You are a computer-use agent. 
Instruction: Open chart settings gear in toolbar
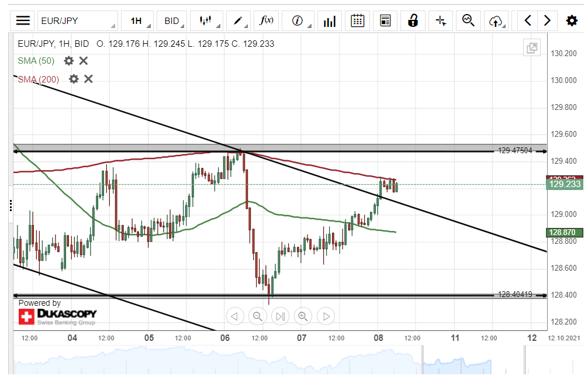[572, 20]
